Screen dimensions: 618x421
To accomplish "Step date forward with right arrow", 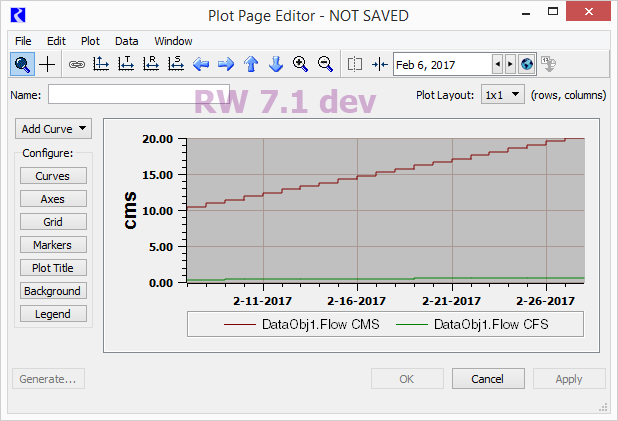I will (510, 64).
